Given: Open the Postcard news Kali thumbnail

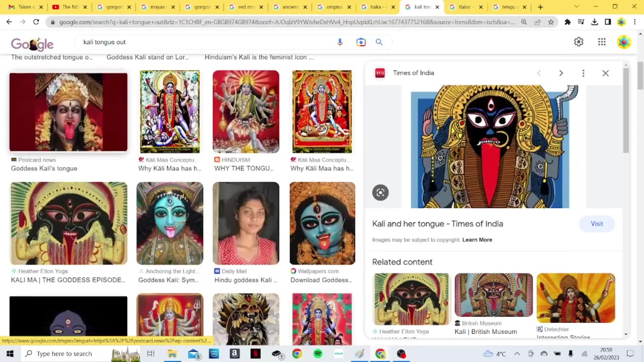Looking at the screenshot, I should [68, 112].
